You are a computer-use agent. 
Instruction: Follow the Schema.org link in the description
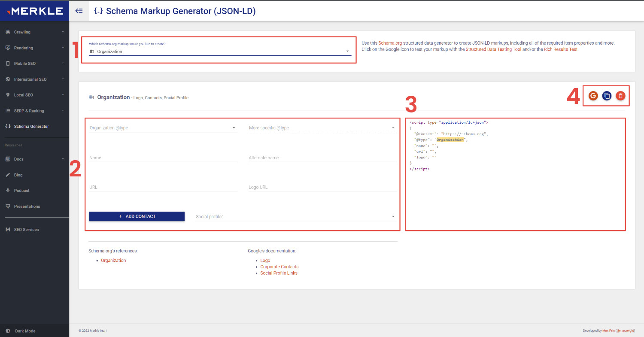[389, 43]
